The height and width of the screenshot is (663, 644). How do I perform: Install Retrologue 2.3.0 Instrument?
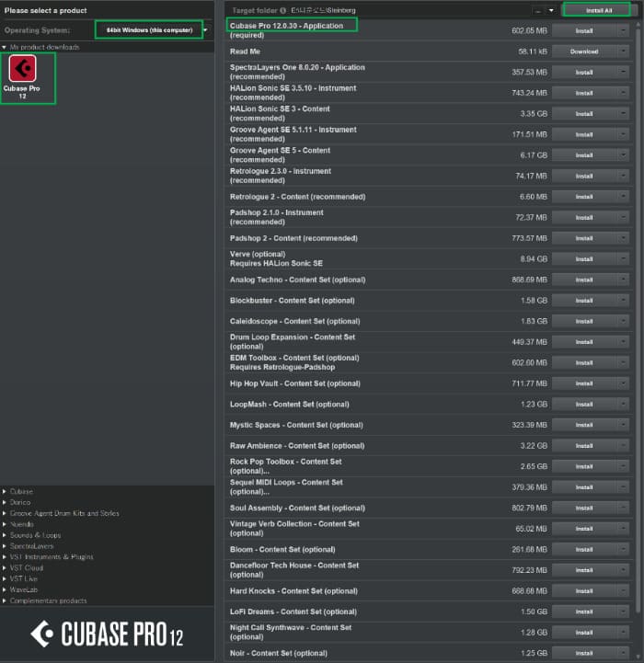[x=584, y=176]
